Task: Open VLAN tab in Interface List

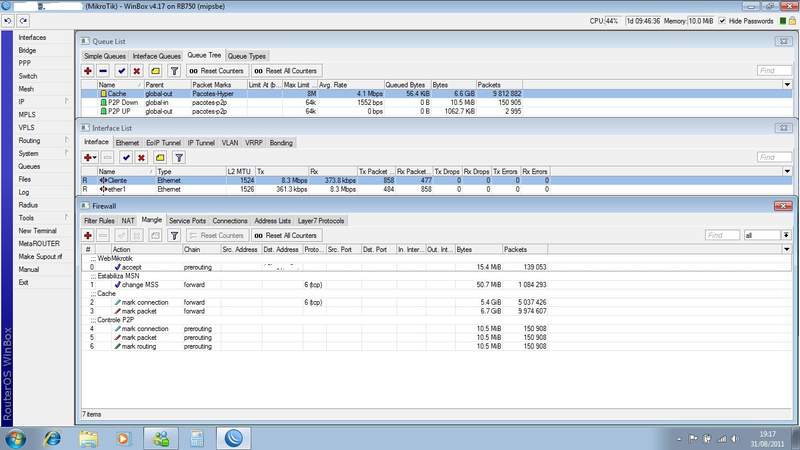Action: [230, 143]
